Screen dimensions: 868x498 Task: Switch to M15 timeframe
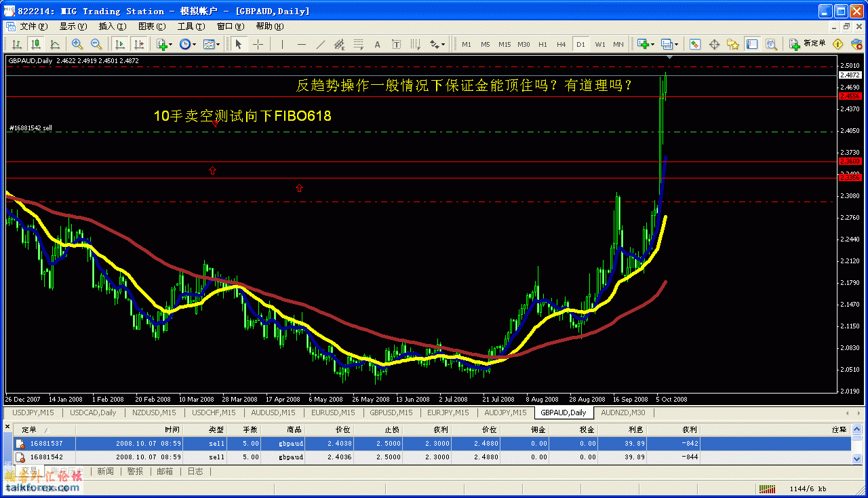505,44
